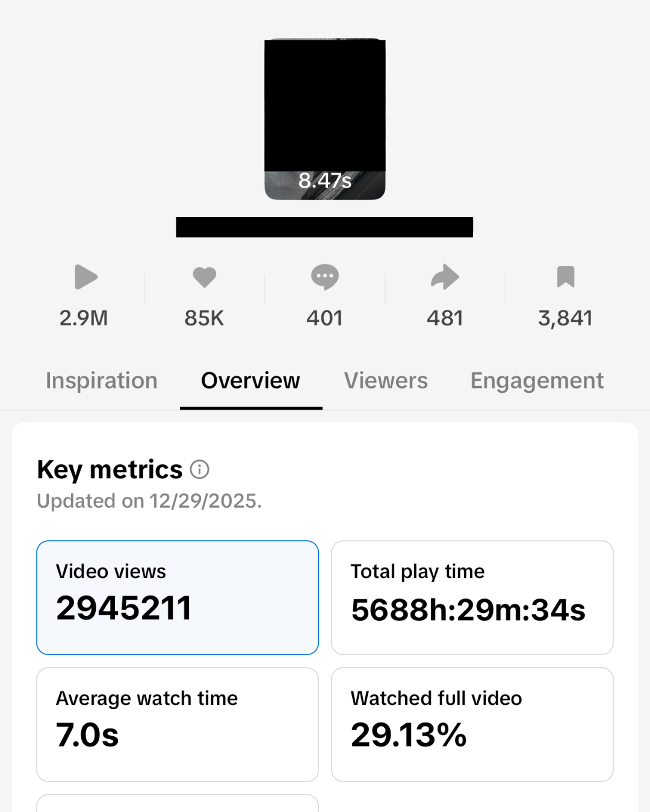Switch to the Inspiration tab

tap(102, 381)
